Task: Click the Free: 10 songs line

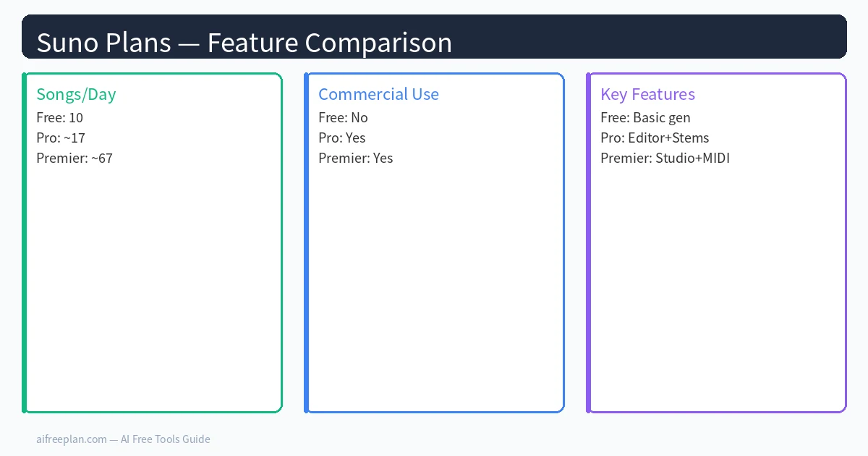Action: (59, 117)
